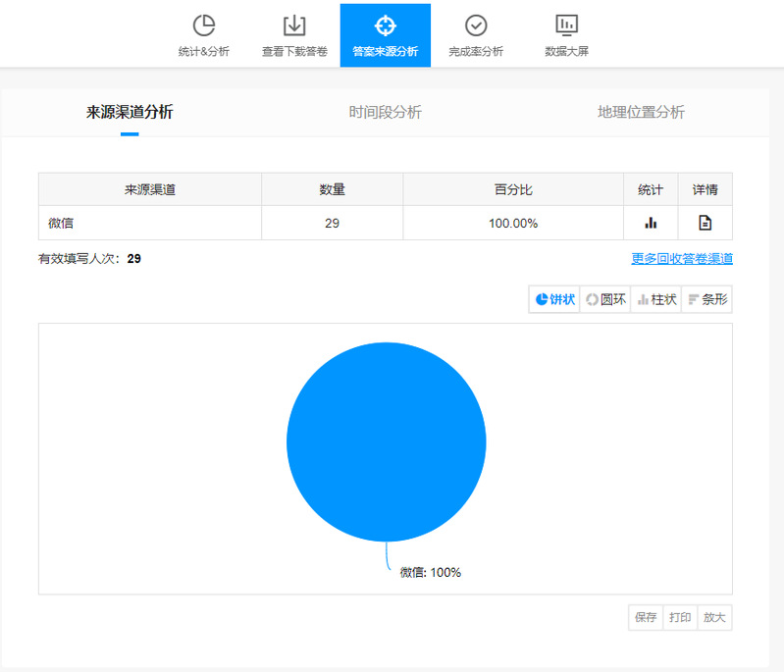Click the 有效填写人次 count text
784x672 pixels.
89,259
